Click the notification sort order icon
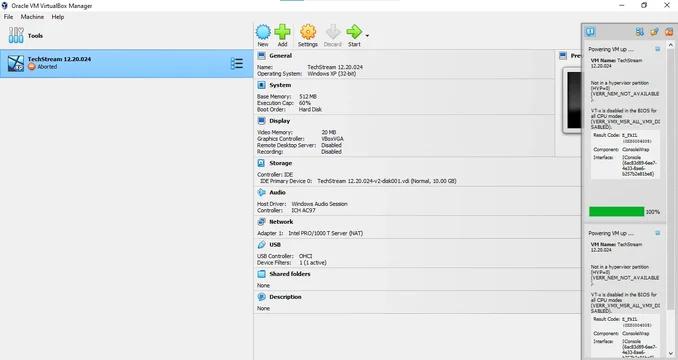This screenshot has width=678, height=360. click(x=640, y=32)
